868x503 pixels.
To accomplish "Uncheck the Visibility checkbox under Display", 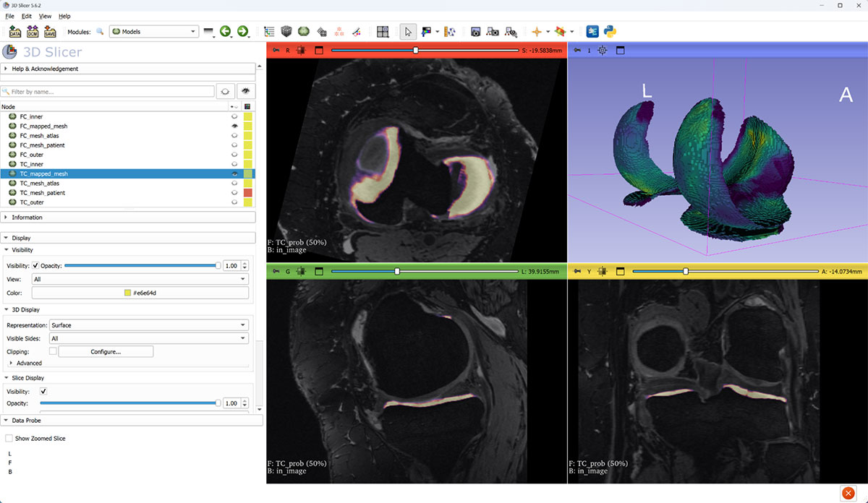I will (x=35, y=265).
